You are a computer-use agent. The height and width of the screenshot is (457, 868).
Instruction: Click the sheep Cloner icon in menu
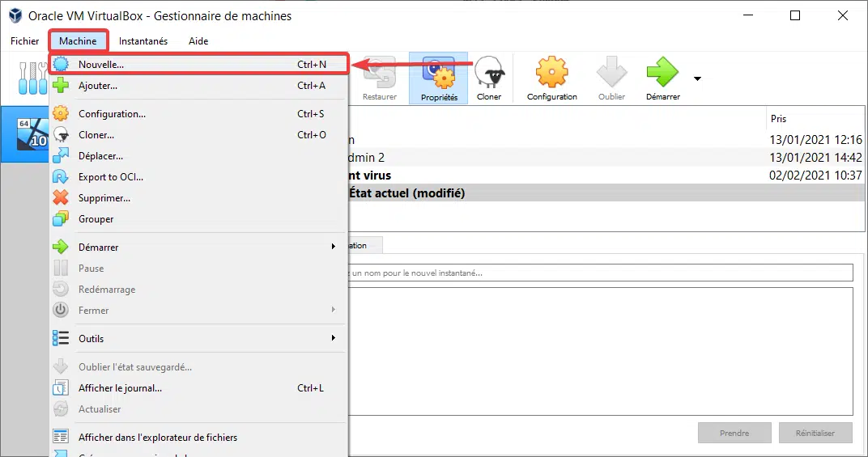[61, 134]
